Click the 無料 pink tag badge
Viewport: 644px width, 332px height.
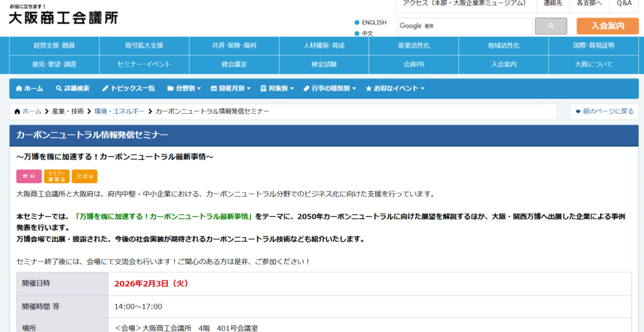(x=28, y=177)
